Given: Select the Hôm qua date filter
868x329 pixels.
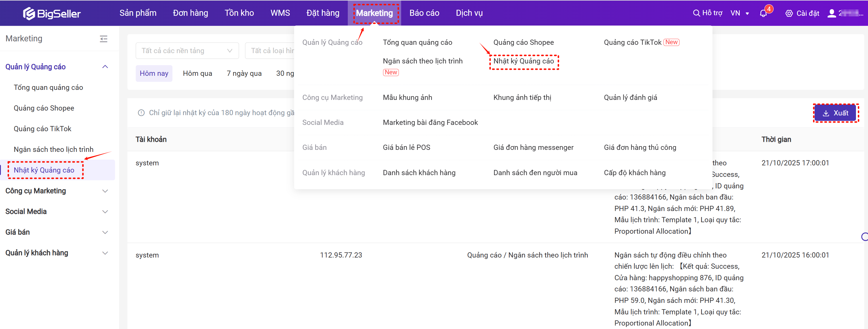Looking at the screenshot, I should [x=197, y=73].
